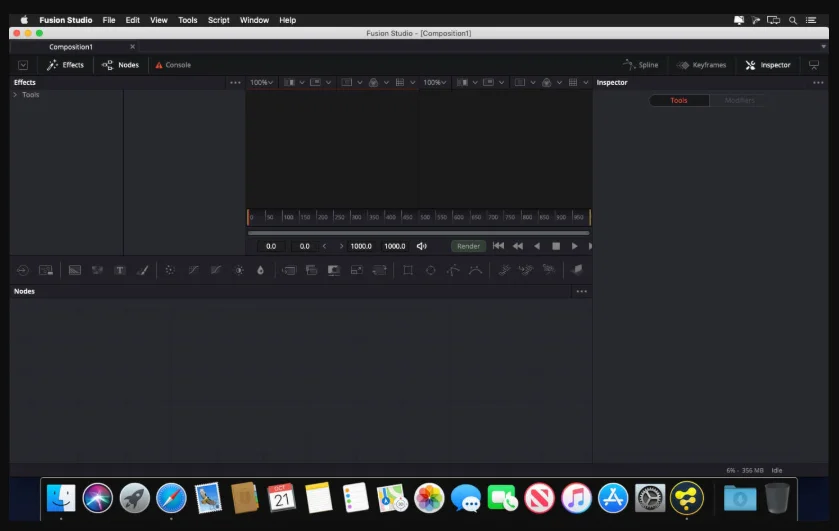Open the layout presets dropdown beside Effects
Screen dimensions: 839x531
coord(23,65)
